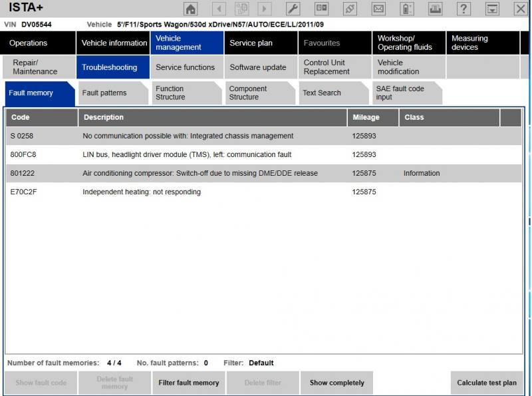
Task: Open the Vehicle information menu
Action: [114, 43]
